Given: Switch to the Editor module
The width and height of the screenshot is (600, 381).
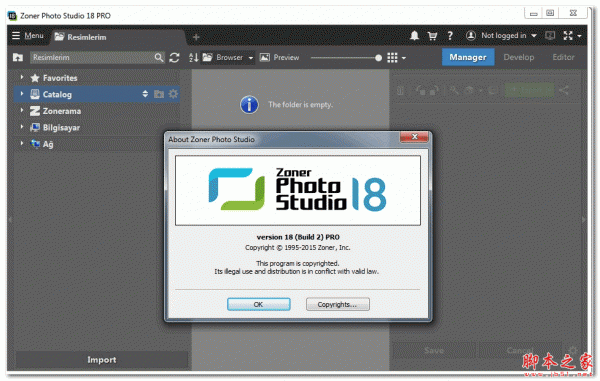Looking at the screenshot, I should tap(563, 57).
